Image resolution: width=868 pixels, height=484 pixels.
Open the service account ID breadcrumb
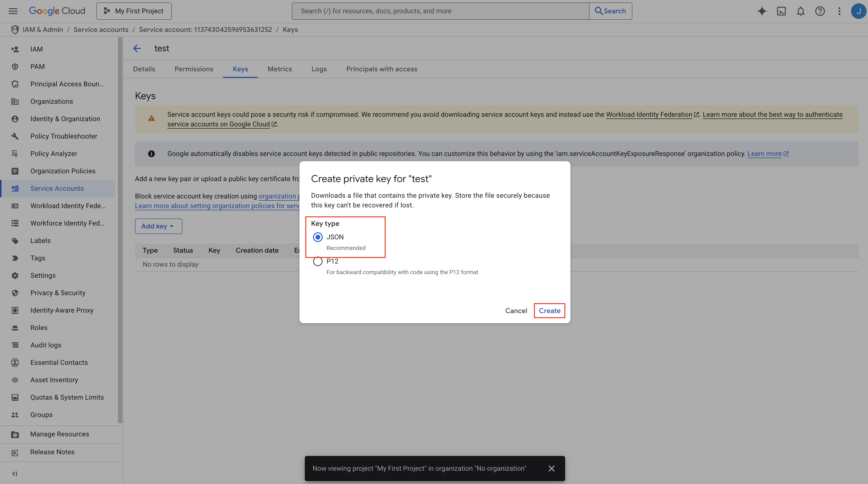tap(206, 30)
